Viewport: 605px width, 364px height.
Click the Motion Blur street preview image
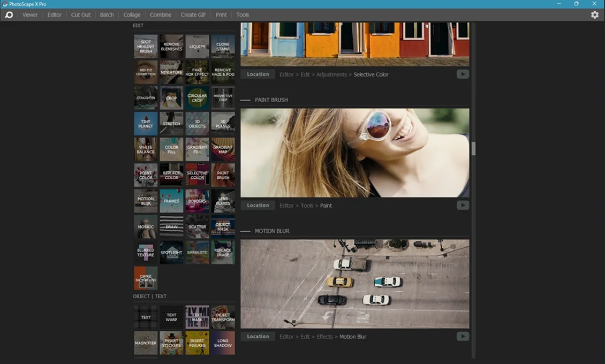[354, 284]
